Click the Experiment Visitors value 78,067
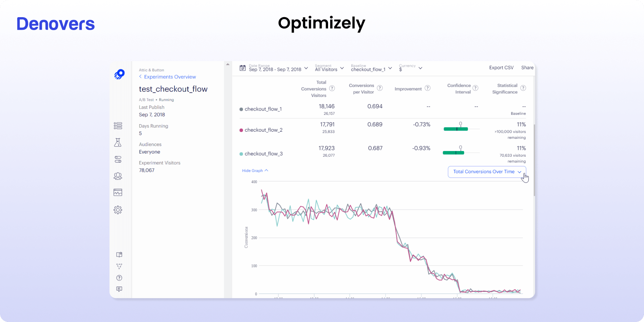Viewport: 644px width, 322px height. click(147, 170)
